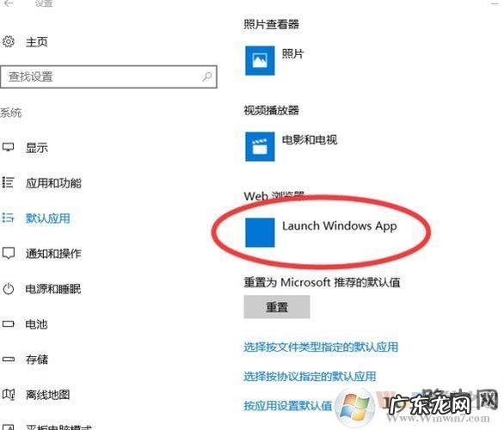Click the Power and sleep icon

[9, 289]
